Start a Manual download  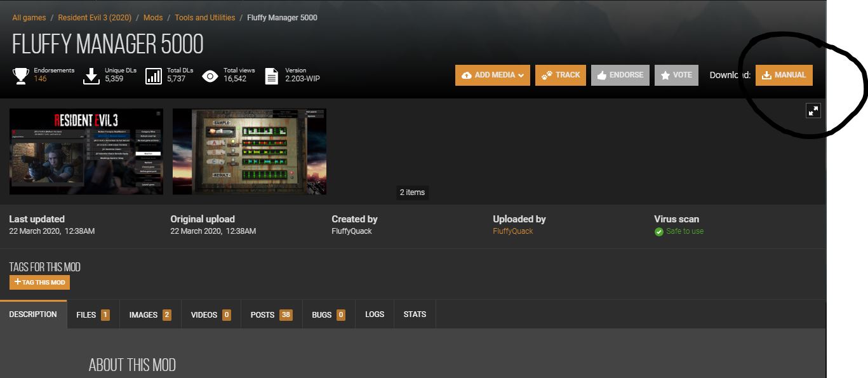[x=784, y=75]
